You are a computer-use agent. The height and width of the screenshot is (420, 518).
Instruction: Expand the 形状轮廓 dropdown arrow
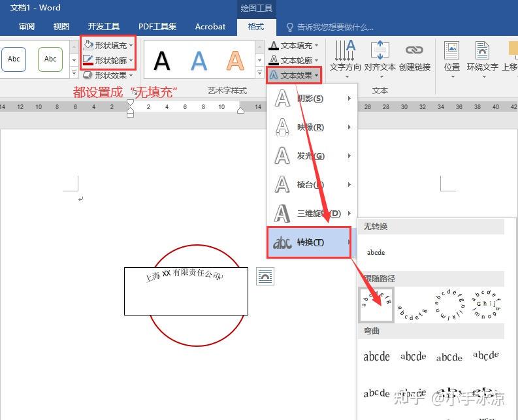coord(131,61)
